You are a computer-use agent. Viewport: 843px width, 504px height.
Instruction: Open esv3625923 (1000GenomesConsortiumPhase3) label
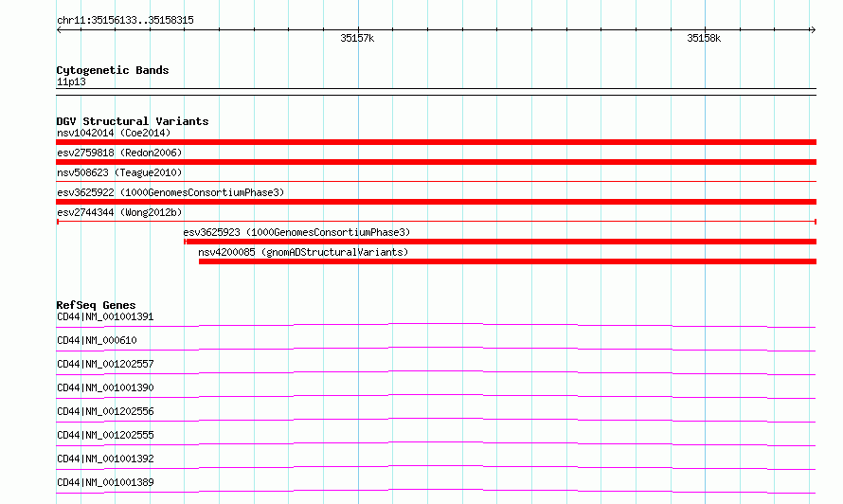296,232
